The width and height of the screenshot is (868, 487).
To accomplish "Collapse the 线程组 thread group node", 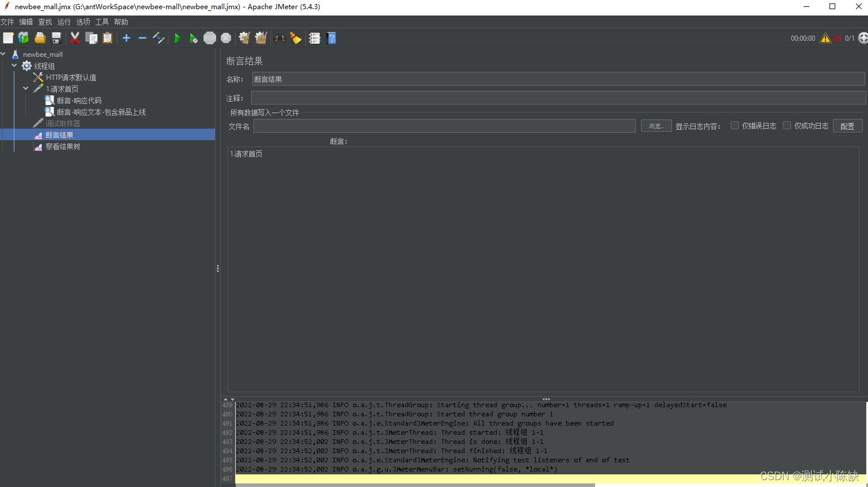I will tap(14, 65).
